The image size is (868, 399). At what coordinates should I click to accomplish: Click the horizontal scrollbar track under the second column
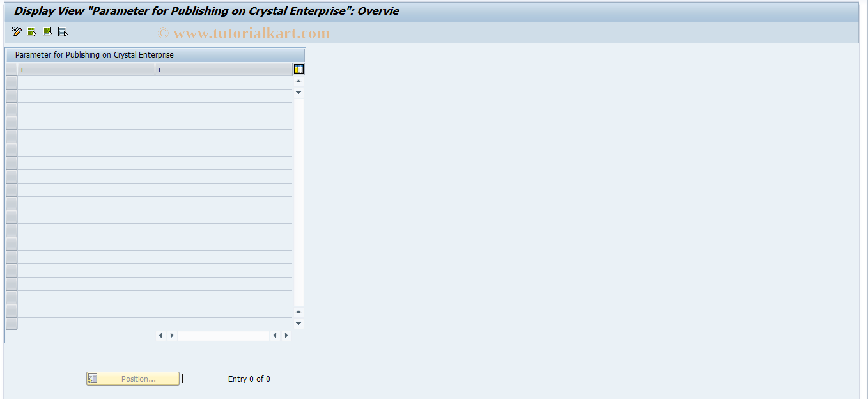pos(224,336)
